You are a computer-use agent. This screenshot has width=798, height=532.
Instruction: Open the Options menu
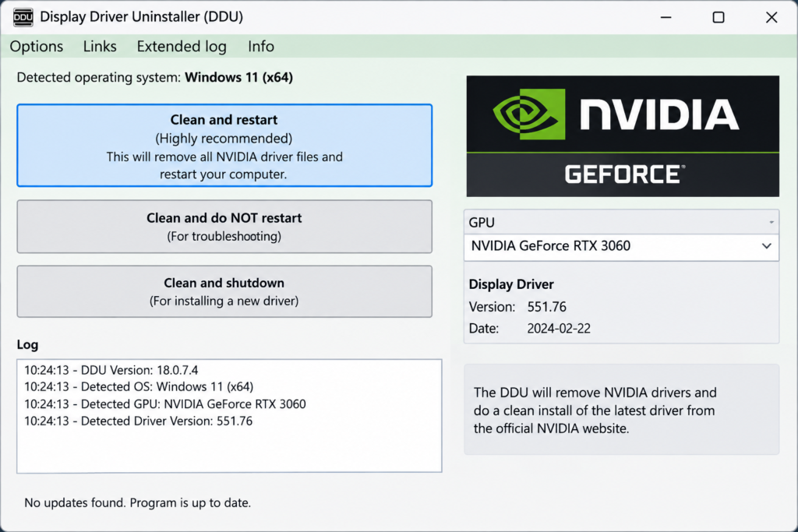[37, 46]
